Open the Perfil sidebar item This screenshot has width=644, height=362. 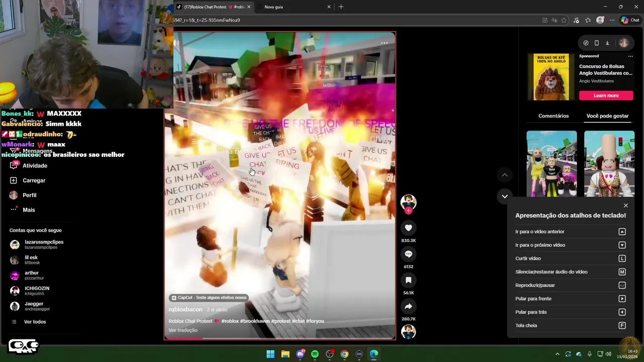click(x=23, y=195)
